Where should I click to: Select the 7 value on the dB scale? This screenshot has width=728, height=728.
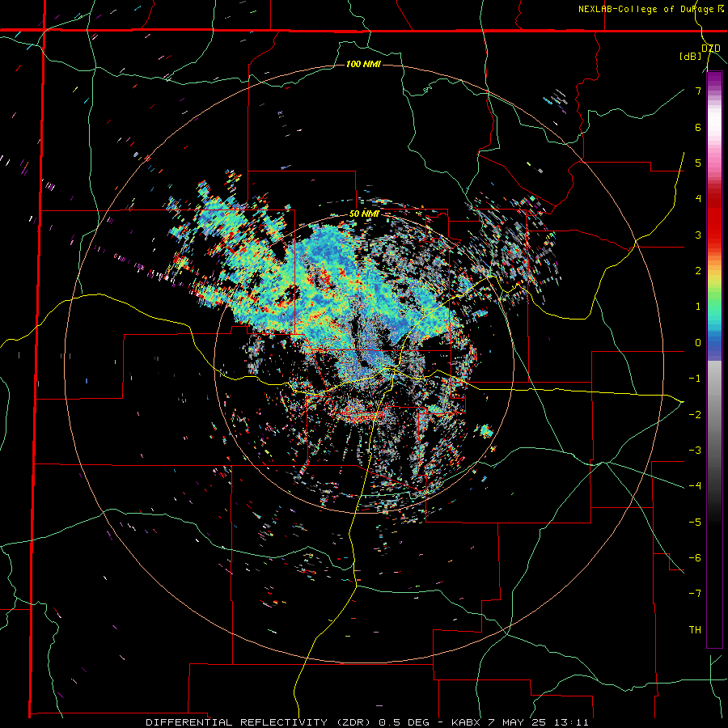(x=698, y=91)
